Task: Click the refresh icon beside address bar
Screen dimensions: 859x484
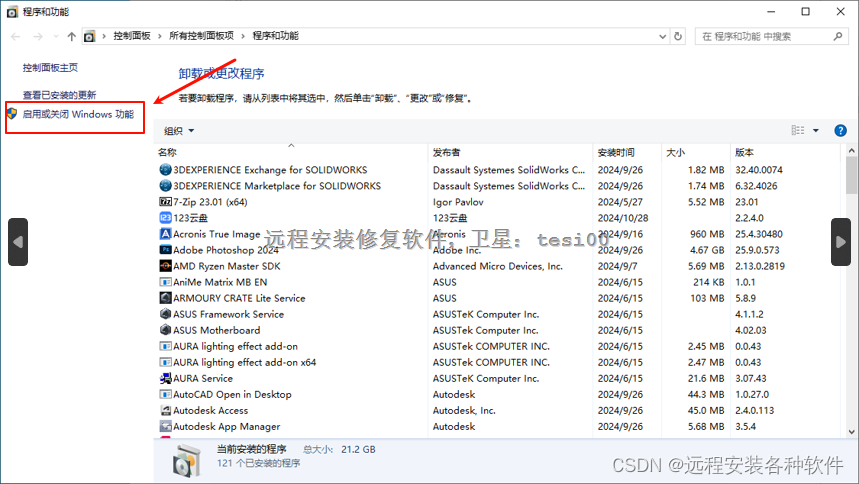Action: pos(678,36)
